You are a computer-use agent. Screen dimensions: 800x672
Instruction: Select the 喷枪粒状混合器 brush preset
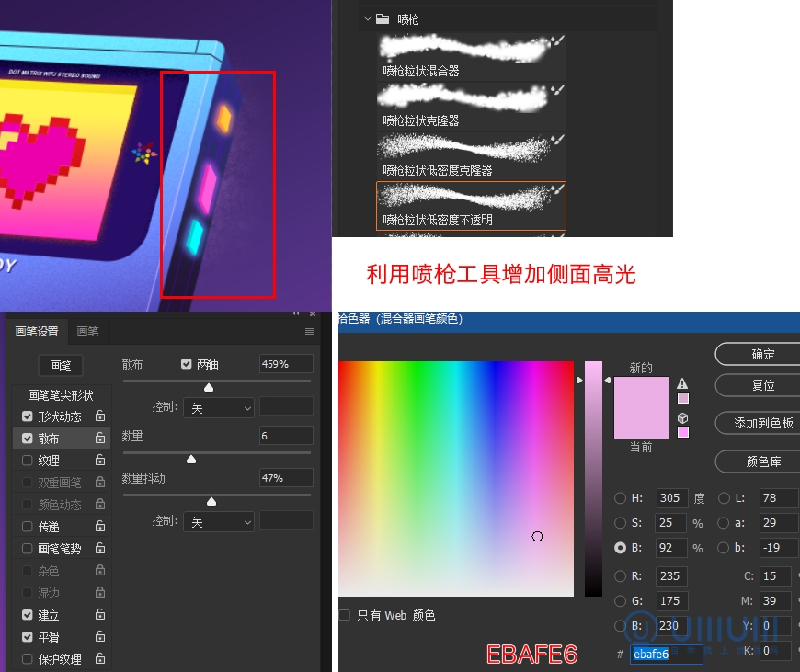[x=471, y=56]
